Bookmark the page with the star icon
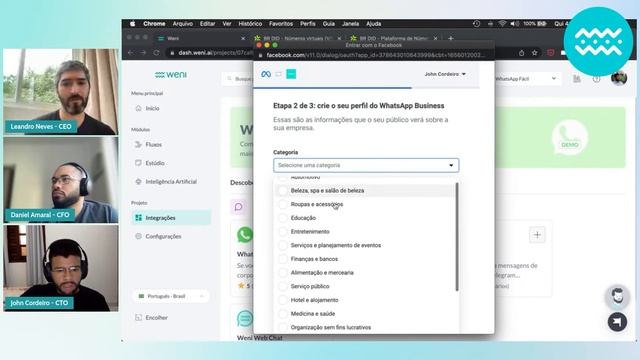This screenshot has width=640, height=360. (x=534, y=53)
